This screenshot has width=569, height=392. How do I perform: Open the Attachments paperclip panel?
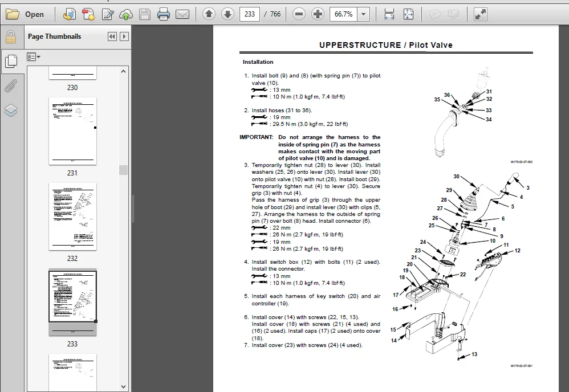[x=11, y=86]
